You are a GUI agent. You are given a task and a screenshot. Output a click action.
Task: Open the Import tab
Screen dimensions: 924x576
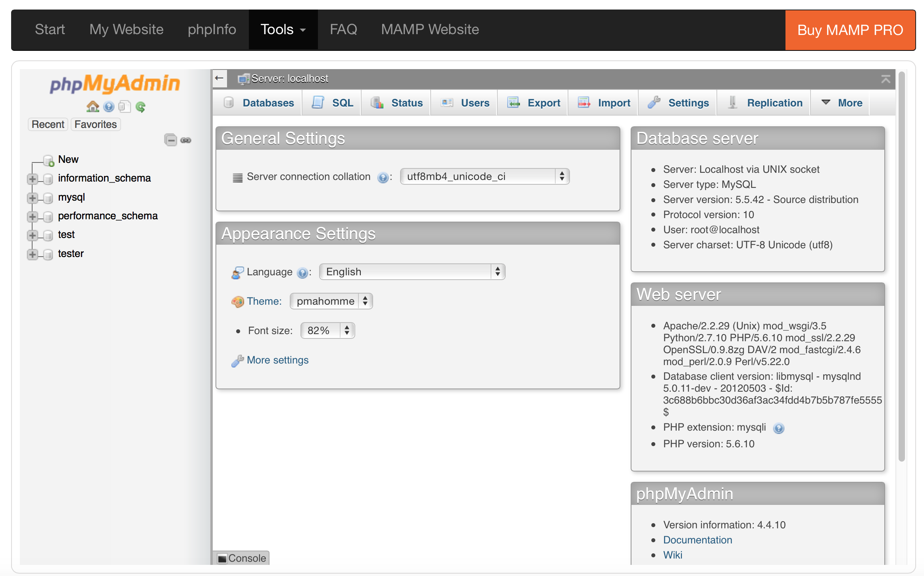click(604, 103)
